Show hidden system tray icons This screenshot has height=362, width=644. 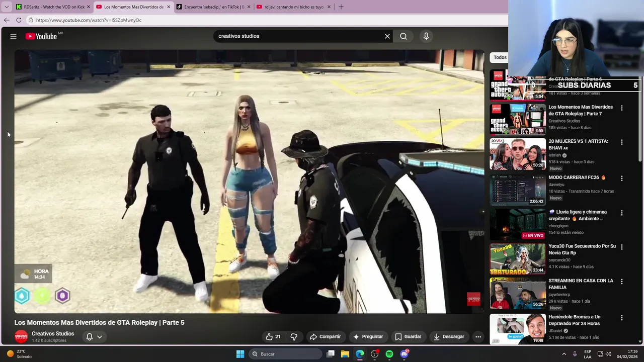[564, 354]
